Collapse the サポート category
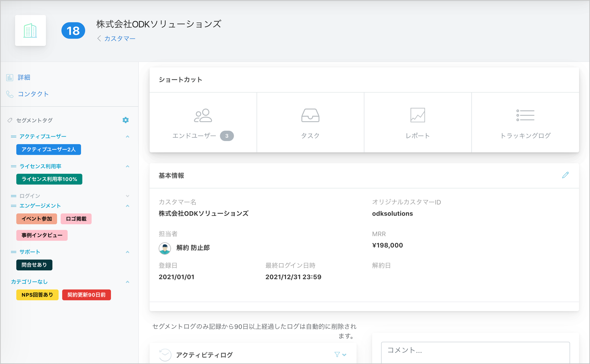This screenshot has height=364, width=590. pyautogui.click(x=127, y=252)
